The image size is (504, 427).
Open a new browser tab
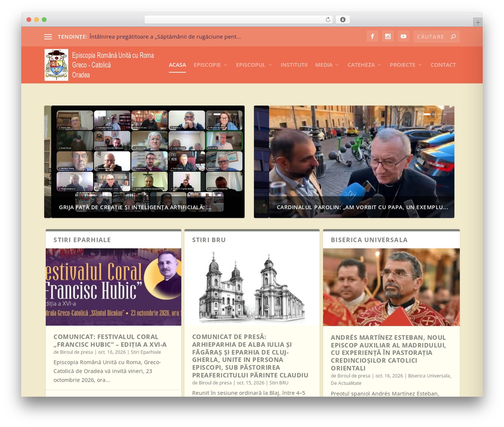[x=478, y=22]
